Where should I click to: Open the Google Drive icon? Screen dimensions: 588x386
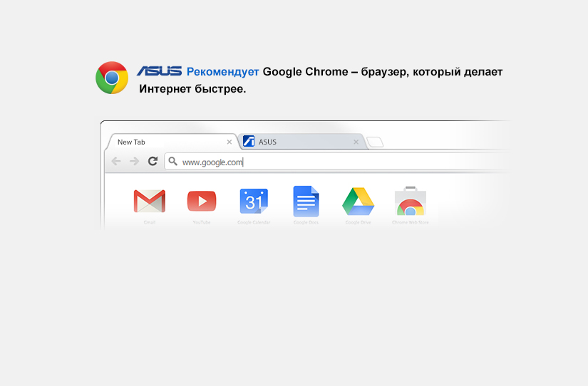(358, 202)
